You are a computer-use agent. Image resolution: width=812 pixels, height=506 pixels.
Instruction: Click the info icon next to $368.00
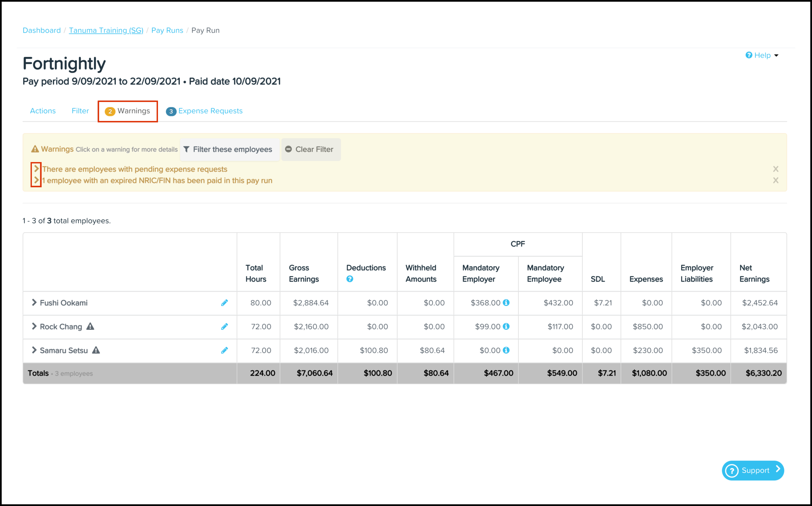(506, 303)
